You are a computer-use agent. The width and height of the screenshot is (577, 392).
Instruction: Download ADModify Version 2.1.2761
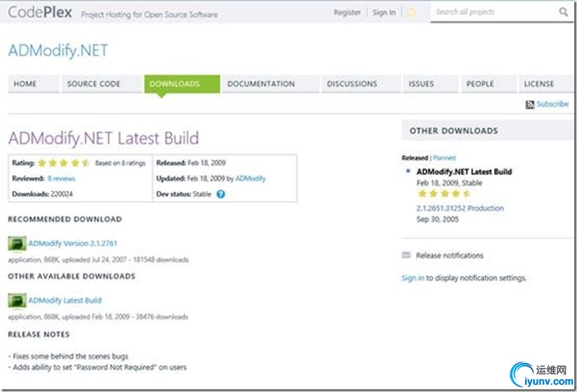pyautogui.click(x=73, y=243)
